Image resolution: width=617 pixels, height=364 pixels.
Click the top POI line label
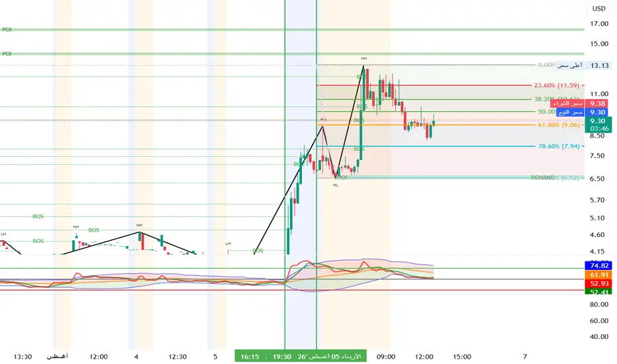(x=7, y=30)
